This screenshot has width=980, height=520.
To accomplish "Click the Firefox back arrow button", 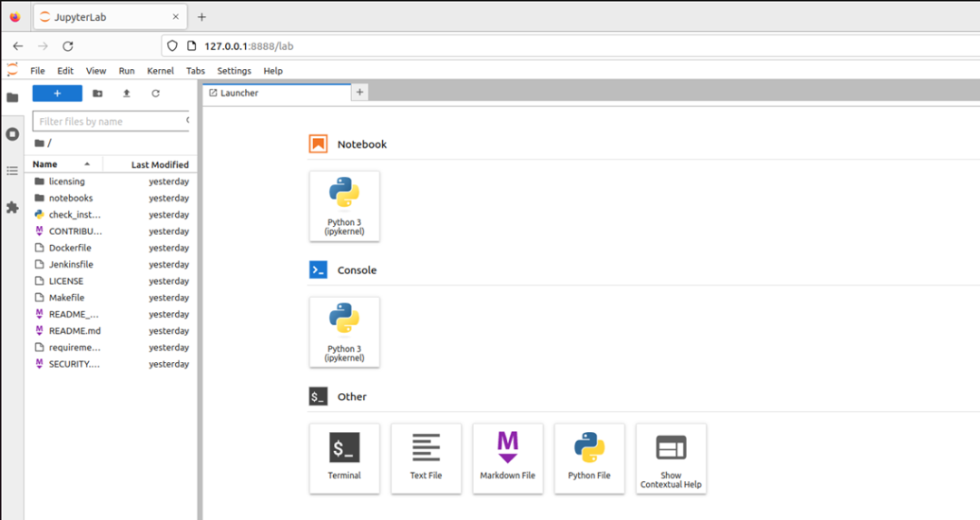I will coord(17,46).
